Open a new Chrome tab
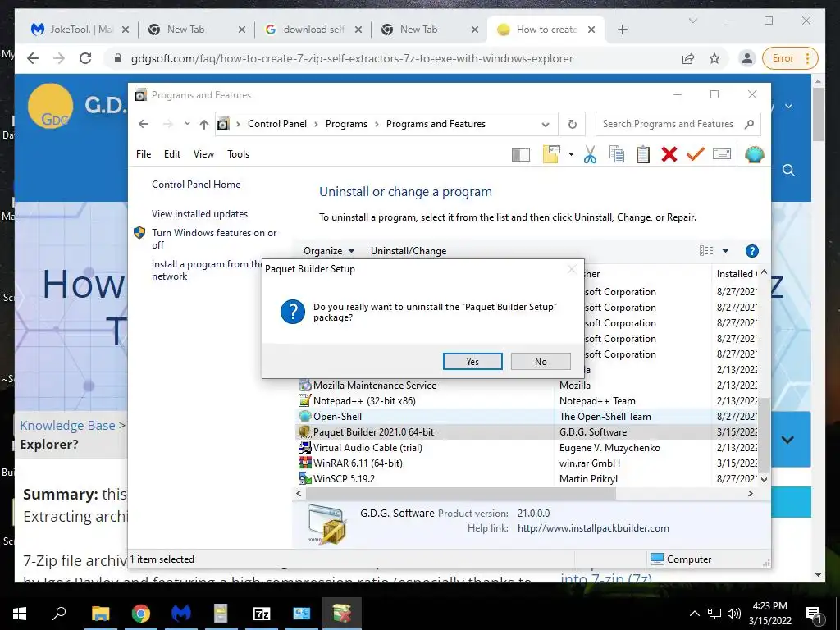Image resolution: width=840 pixels, height=630 pixels. tap(623, 30)
